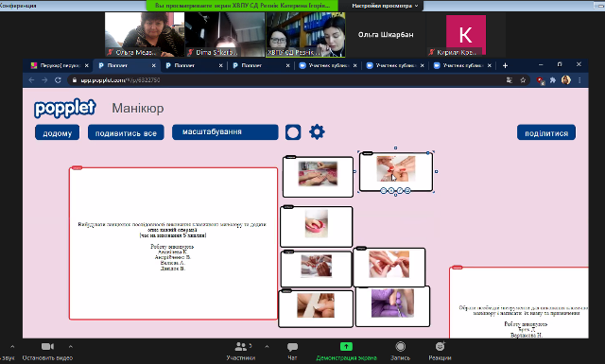The height and width of the screenshot is (364, 605).
Task: Open a new browser tab with plus
Action: pos(505,65)
